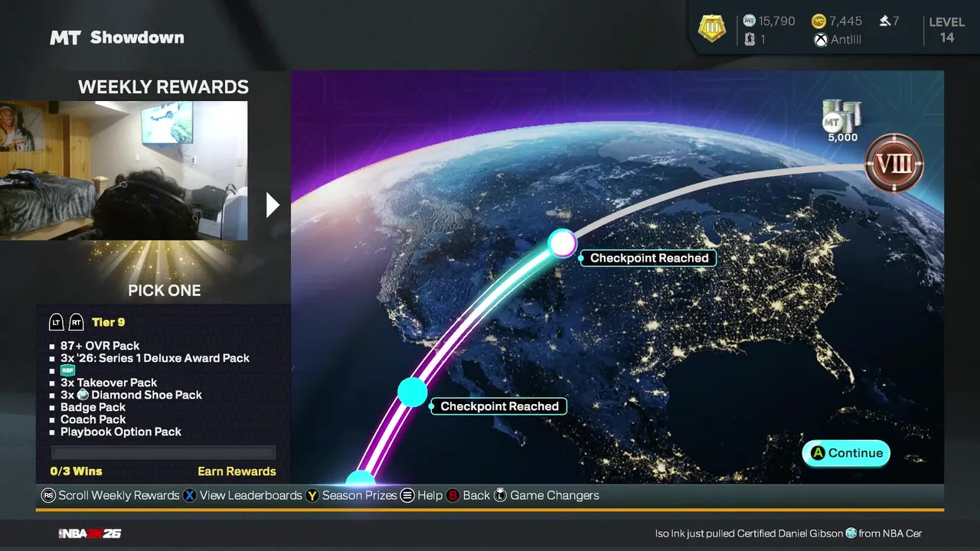Viewport: 980px width, 551px height.
Task: Click the tokens icon showing 7
Action: pos(884,21)
